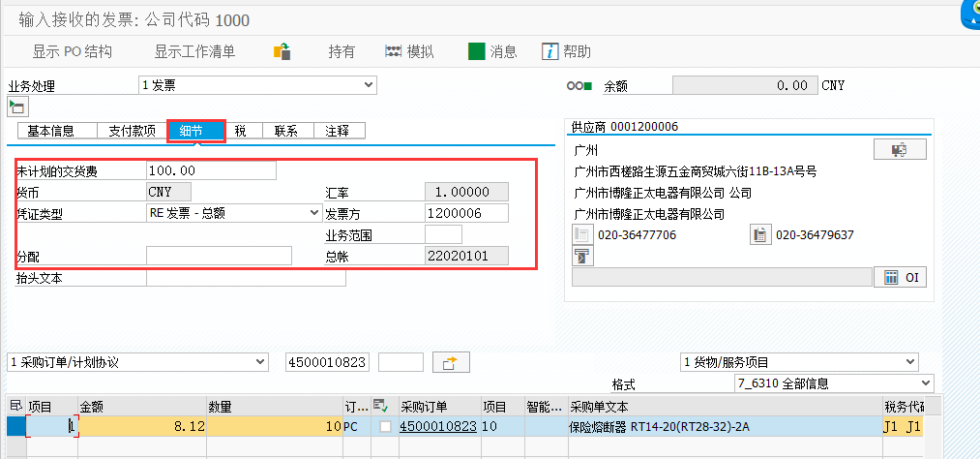Viewport: 980px width, 459px height.
Task: Click the fax icon beside 020-36479637
Action: [x=760, y=235]
